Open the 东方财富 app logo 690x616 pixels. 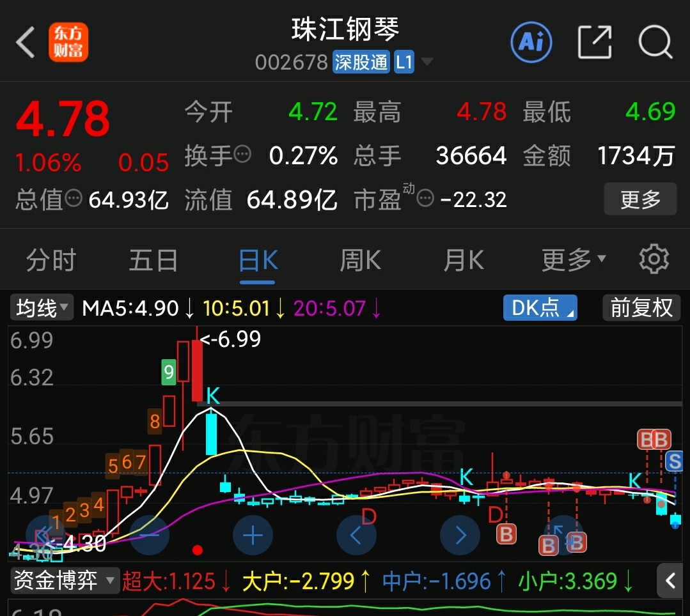point(68,42)
